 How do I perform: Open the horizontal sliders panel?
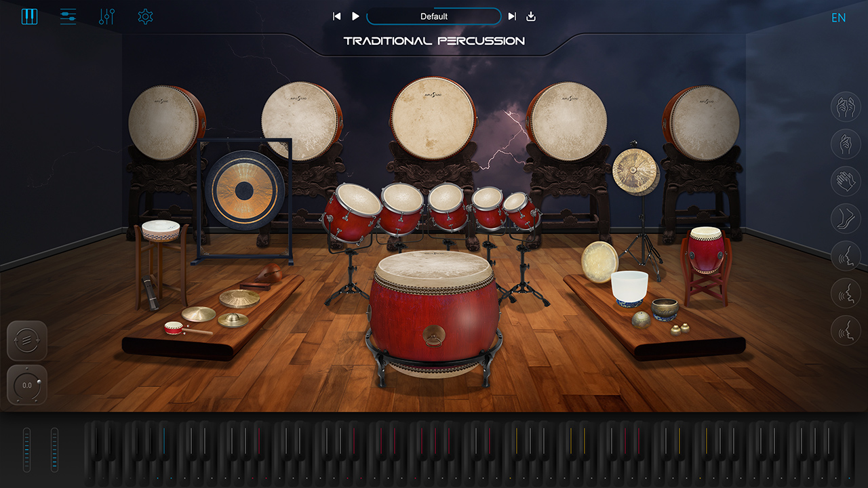click(68, 17)
